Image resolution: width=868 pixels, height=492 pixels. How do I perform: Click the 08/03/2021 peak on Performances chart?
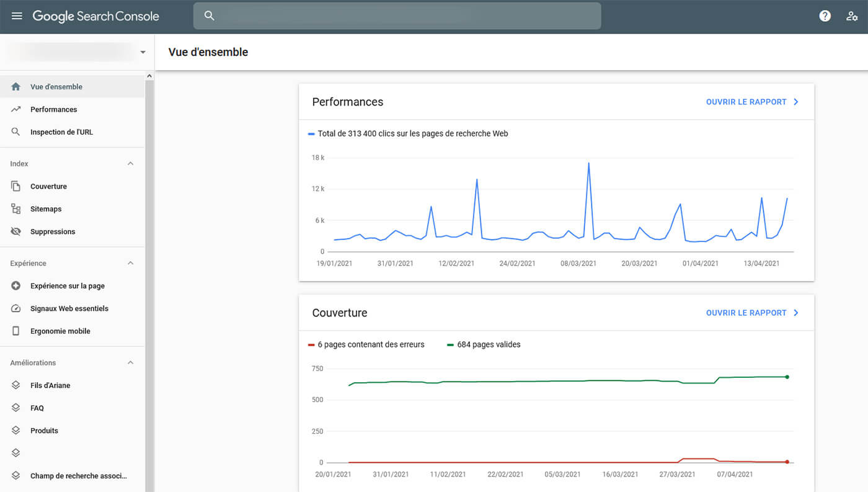click(x=588, y=163)
